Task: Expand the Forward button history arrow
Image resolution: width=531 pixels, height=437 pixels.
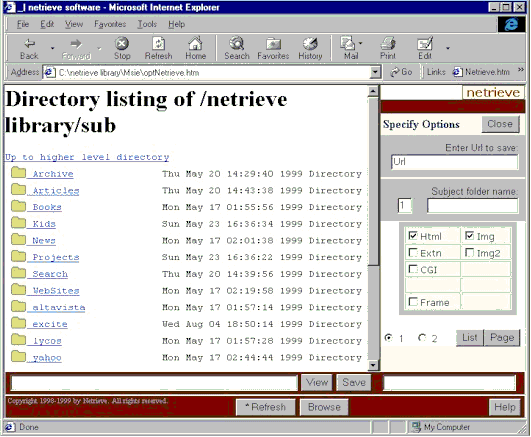Action: [x=99, y=48]
